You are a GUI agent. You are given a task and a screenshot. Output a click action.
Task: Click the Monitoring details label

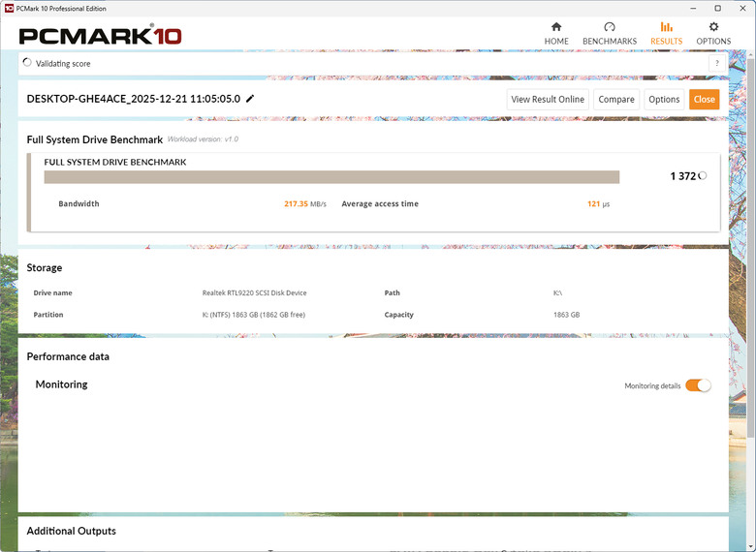click(x=652, y=385)
